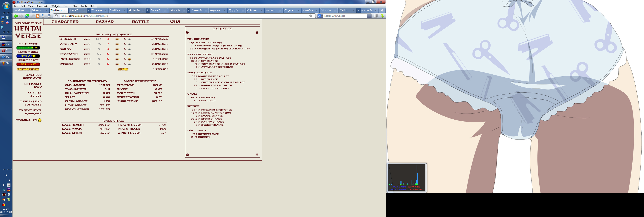
Task: Click the site info globe icon
Action: coord(56,16)
